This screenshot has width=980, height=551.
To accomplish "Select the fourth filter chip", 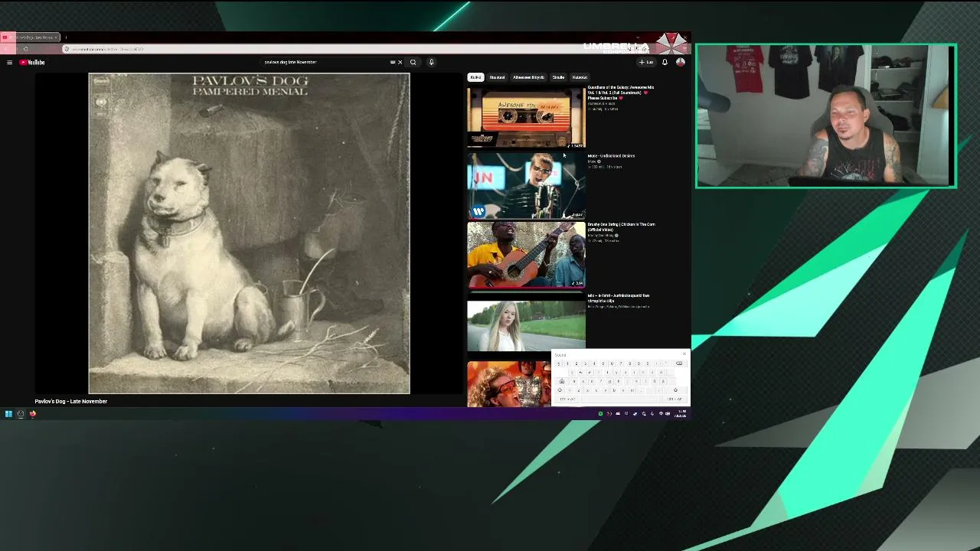I will click(x=558, y=77).
